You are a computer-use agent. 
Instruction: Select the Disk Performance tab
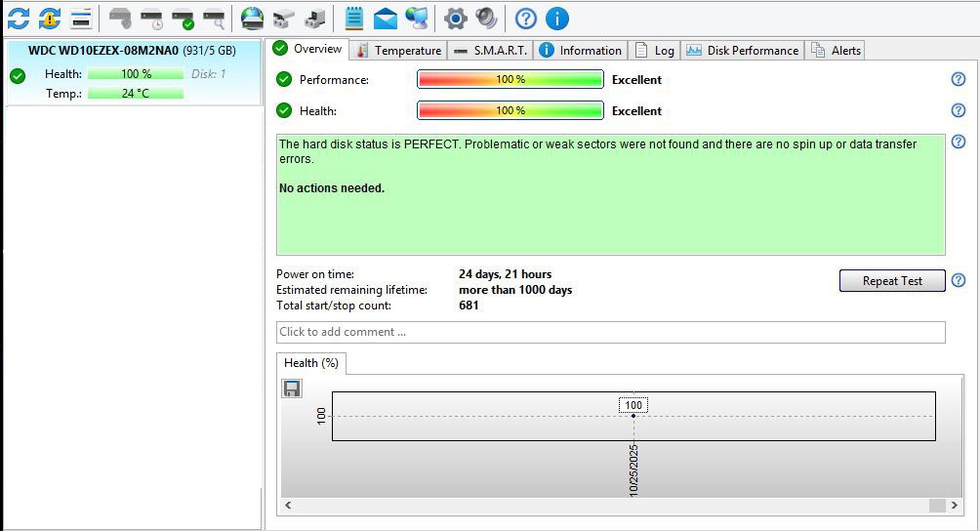[x=742, y=50]
